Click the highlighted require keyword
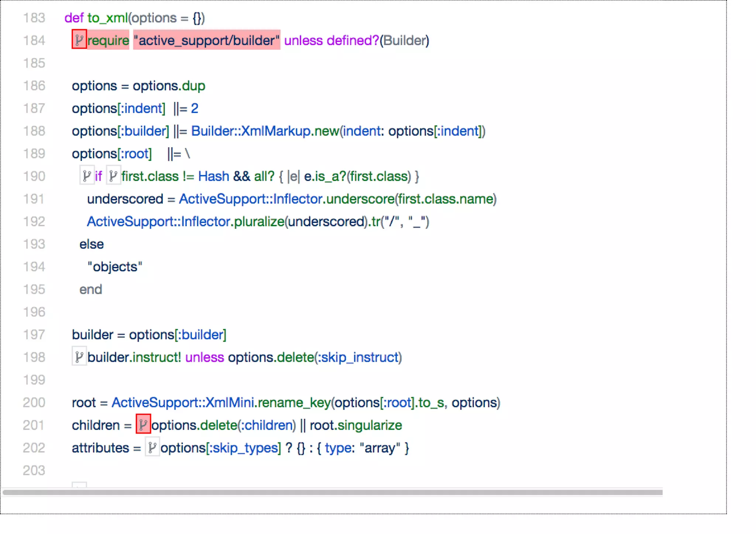756x534 pixels. click(x=108, y=40)
